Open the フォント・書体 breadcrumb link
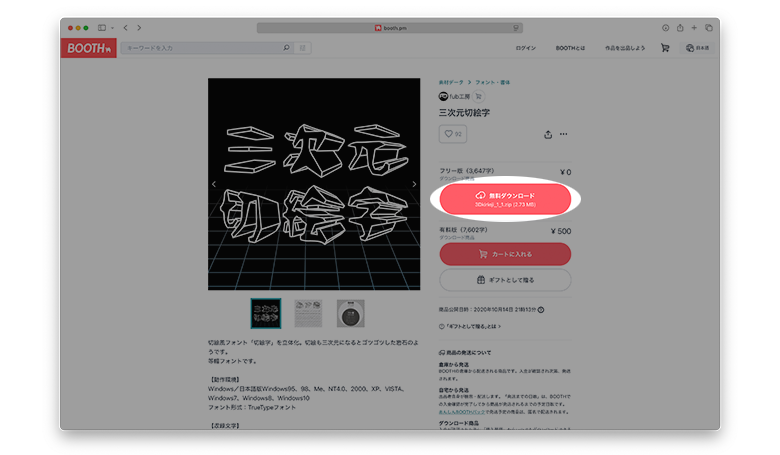The width and height of the screenshot is (780, 455). pyautogui.click(x=492, y=82)
